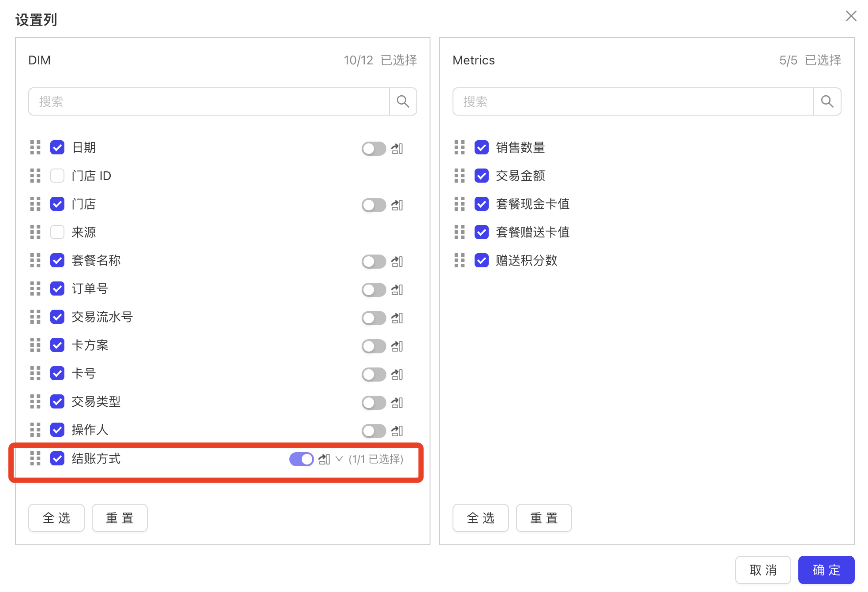Grab the drag handle for 套餐现金卡值
This screenshot has width=868, height=592.
[x=460, y=204]
